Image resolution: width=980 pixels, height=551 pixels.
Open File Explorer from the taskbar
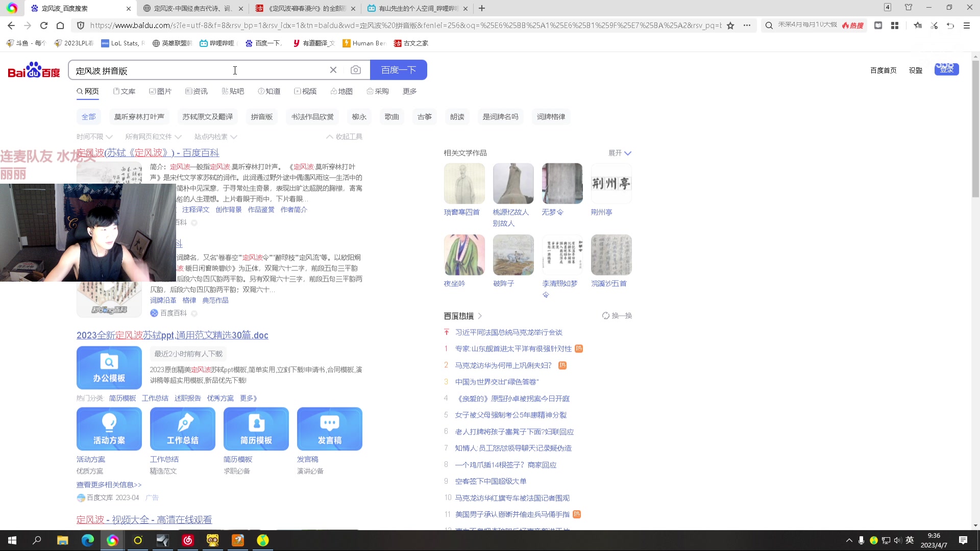click(62, 540)
